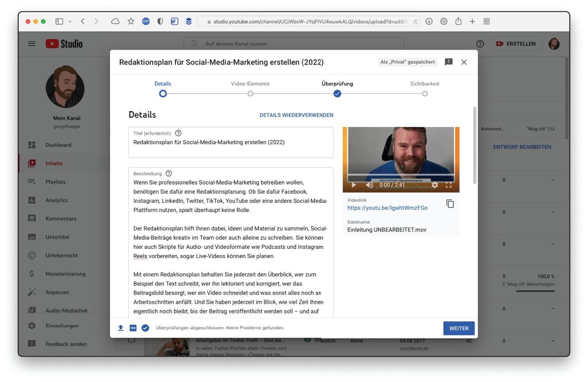Click the YouTube Studio logo
This screenshot has height=382, width=588.
coord(64,44)
